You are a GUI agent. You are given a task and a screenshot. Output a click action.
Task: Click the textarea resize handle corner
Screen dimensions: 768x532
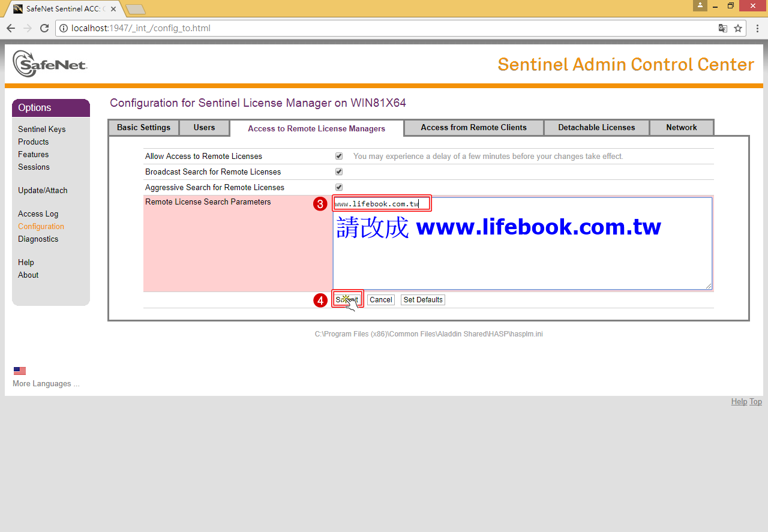[x=709, y=286]
